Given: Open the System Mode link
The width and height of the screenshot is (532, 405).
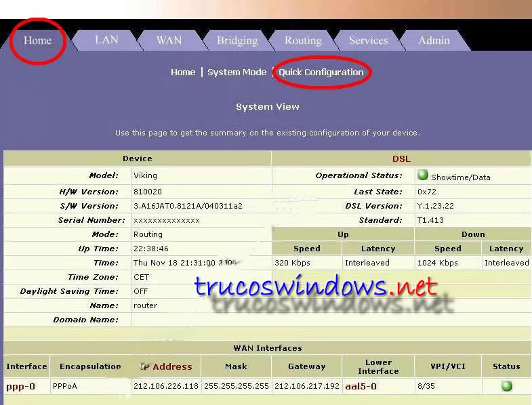Looking at the screenshot, I should pyautogui.click(x=237, y=72).
